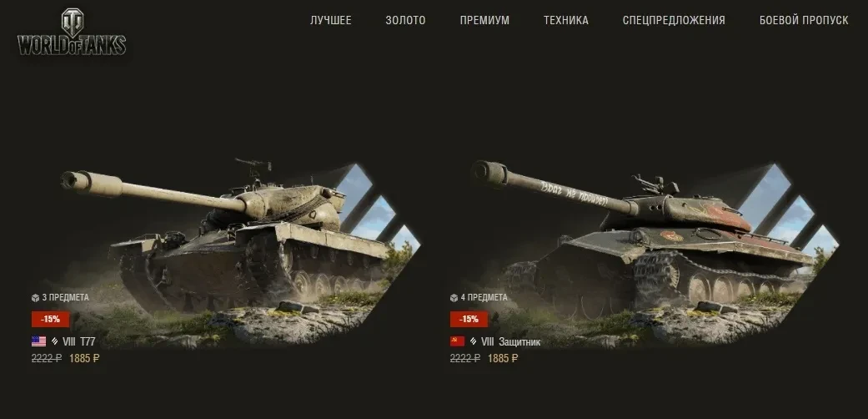Viewport: 868px width, 419px height.
Task: Go to the Боевой пропуск section
Action: [x=804, y=20]
